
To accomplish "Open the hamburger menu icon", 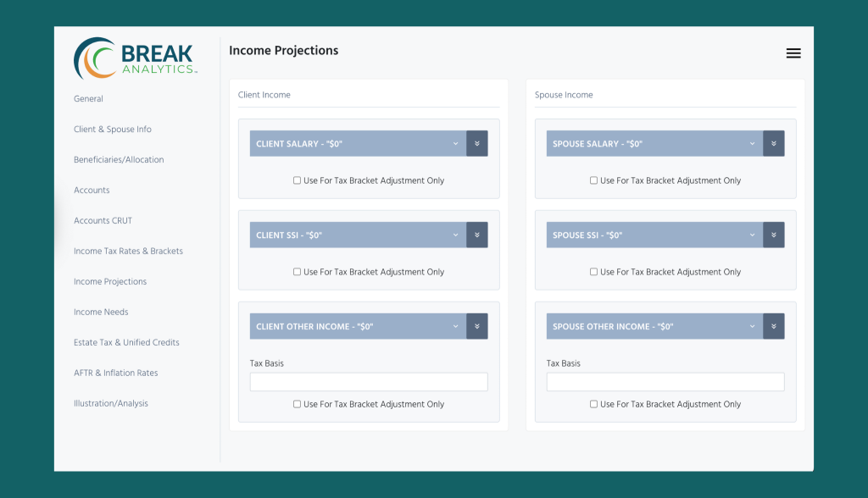I will click(793, 53).
